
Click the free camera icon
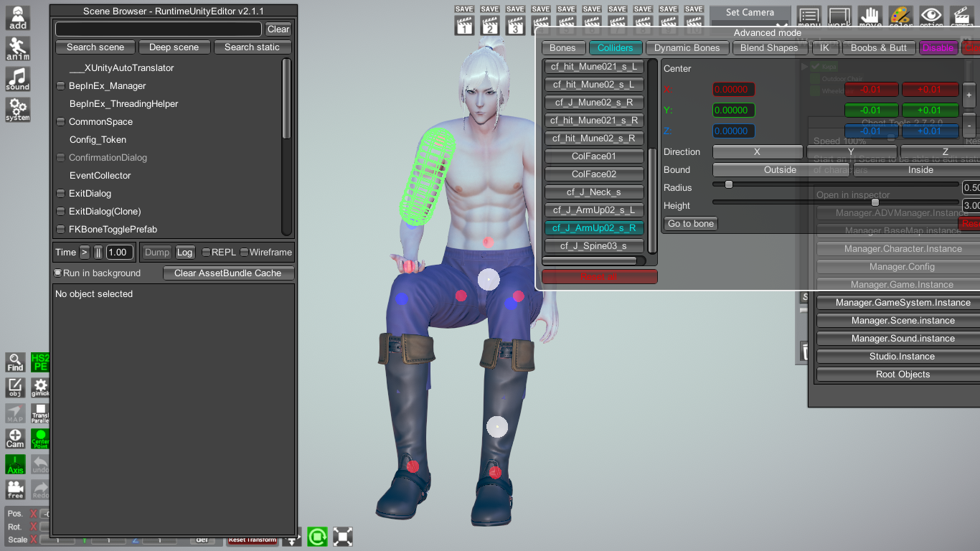15,489
